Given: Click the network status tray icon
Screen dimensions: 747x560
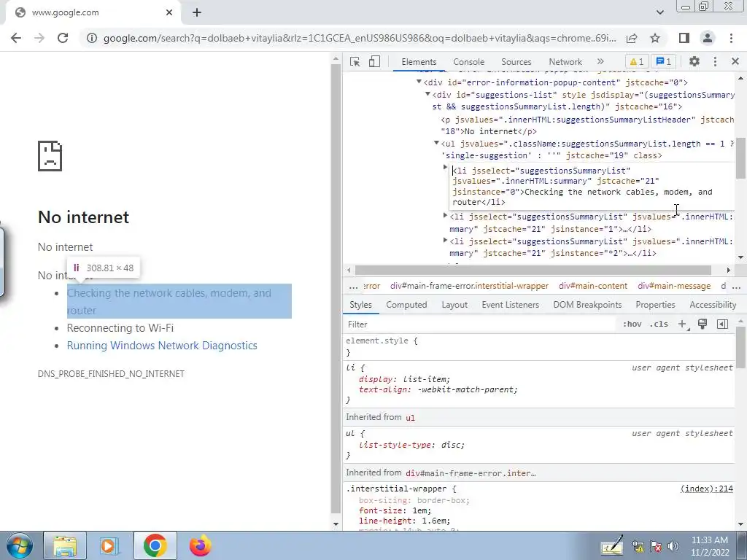Looking at the screenshot, I should [638, 547].
